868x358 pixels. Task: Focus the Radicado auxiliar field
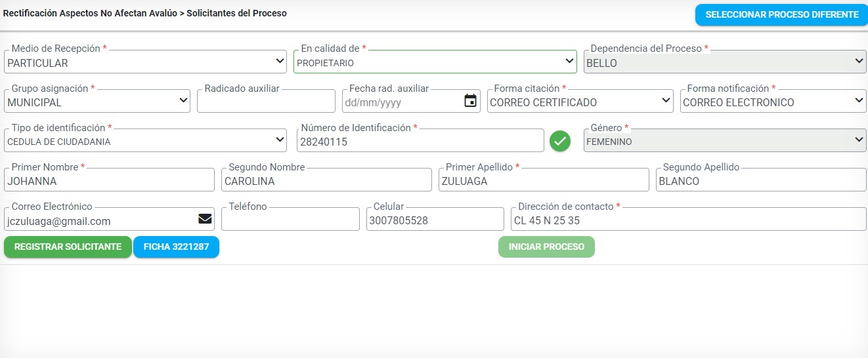(x=266, y=101)
